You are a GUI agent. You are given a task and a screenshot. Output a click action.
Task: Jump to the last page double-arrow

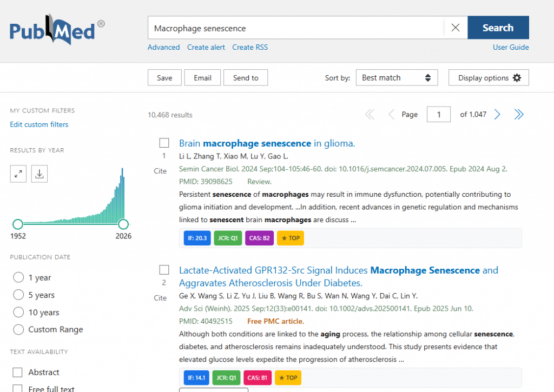519,115
